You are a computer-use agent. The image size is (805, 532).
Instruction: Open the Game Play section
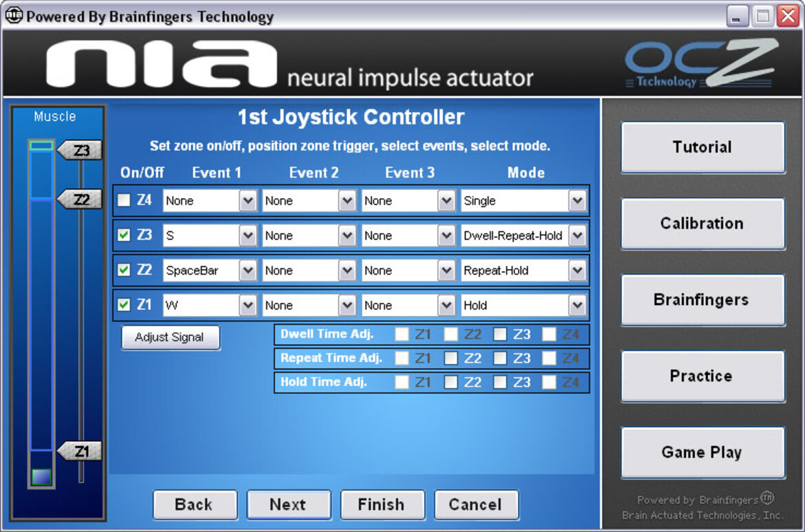pyautogui.click(x=702, y=452)
